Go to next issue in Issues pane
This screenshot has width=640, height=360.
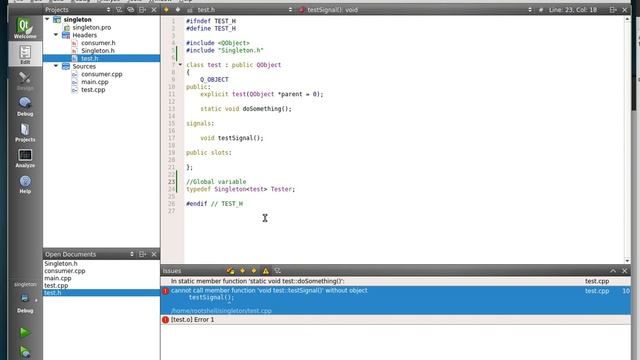(254, 271)
